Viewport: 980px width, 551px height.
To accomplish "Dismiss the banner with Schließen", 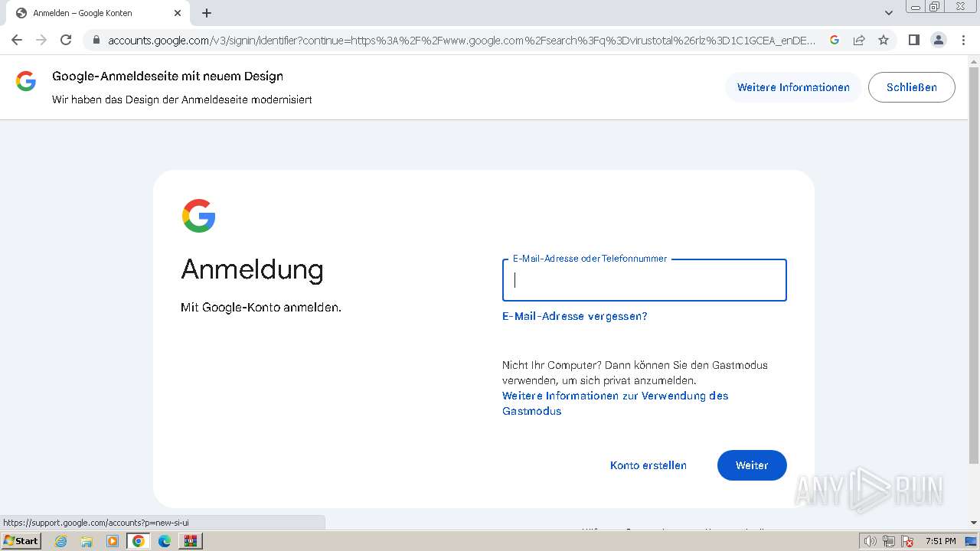I will [912, 87].
